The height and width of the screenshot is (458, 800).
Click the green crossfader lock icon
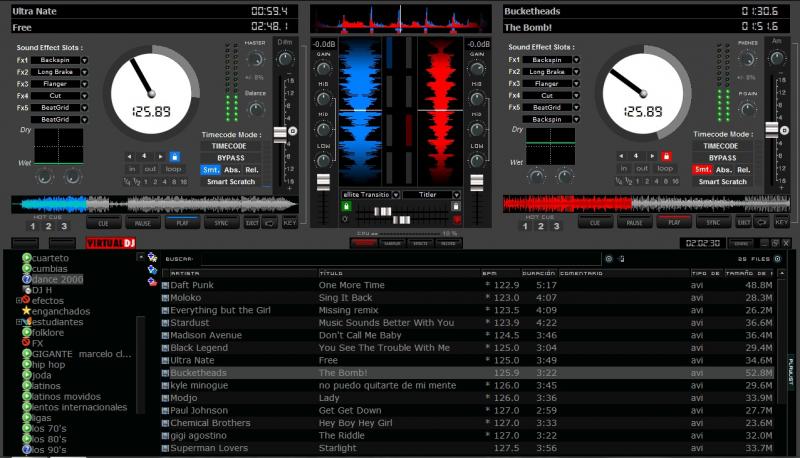[x=346, y=206]
